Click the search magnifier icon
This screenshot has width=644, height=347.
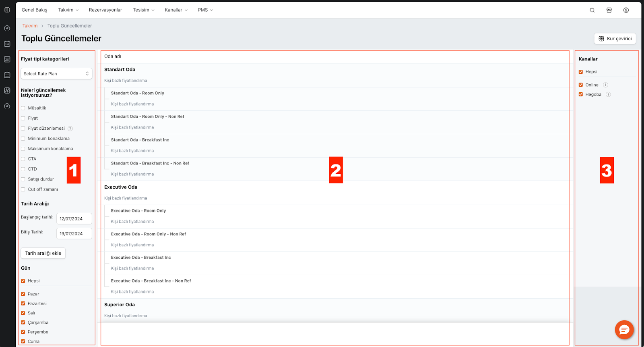(592, 10)
